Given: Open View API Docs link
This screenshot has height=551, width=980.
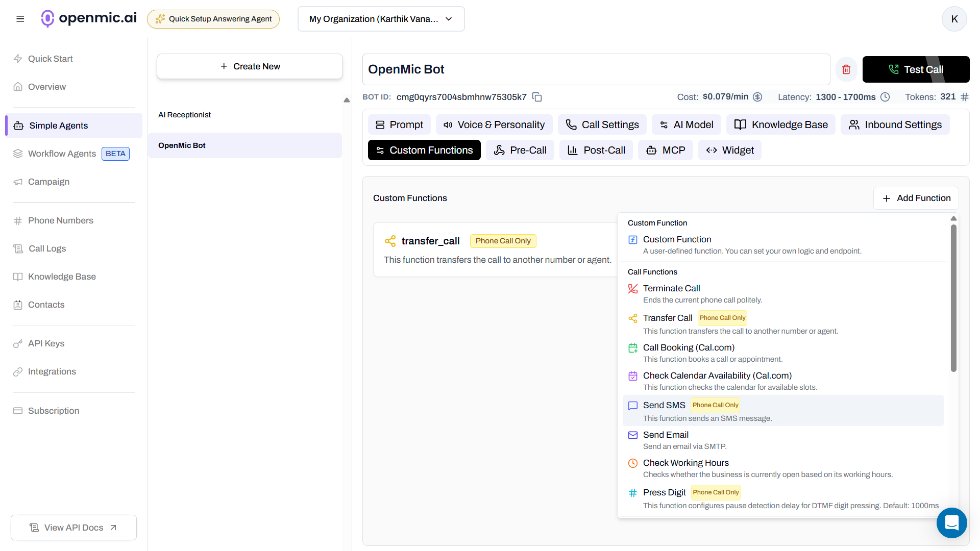Looking at the screenshot, I should click(73, 528).
